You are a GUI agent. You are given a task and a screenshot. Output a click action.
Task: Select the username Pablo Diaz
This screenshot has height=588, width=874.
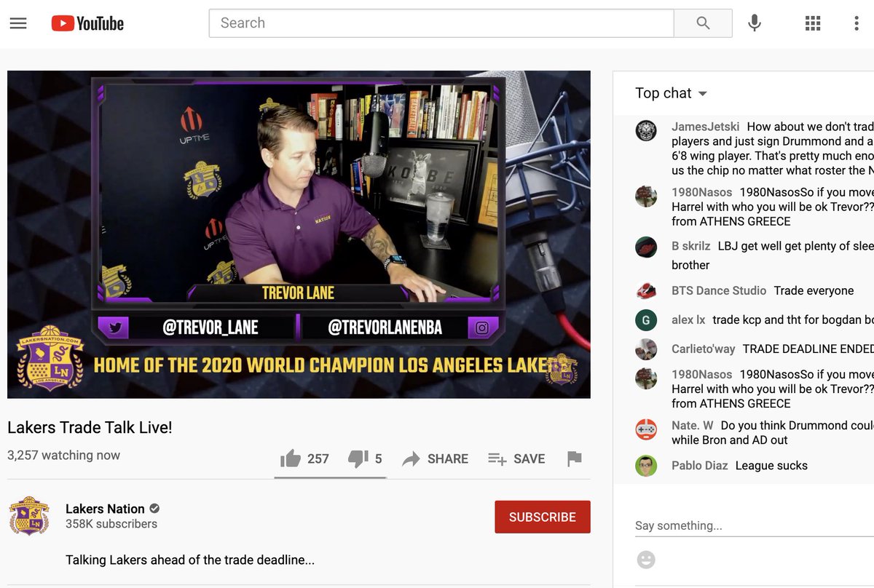click(x=699, y=465)
